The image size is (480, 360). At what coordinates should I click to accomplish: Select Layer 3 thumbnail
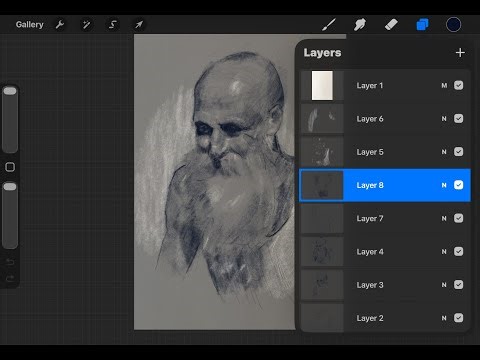coord(322,285)
